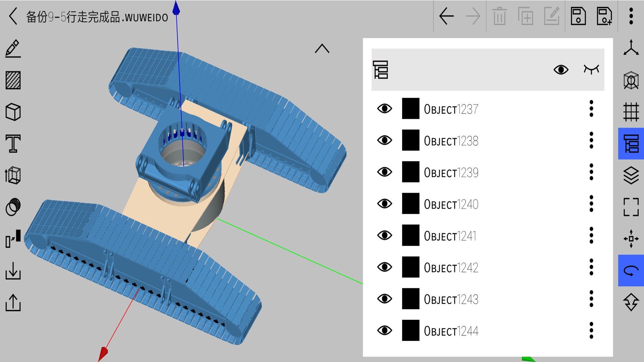Click the export share icon
The height and width of the screenshot is (362, 644).
coord(13,302)
